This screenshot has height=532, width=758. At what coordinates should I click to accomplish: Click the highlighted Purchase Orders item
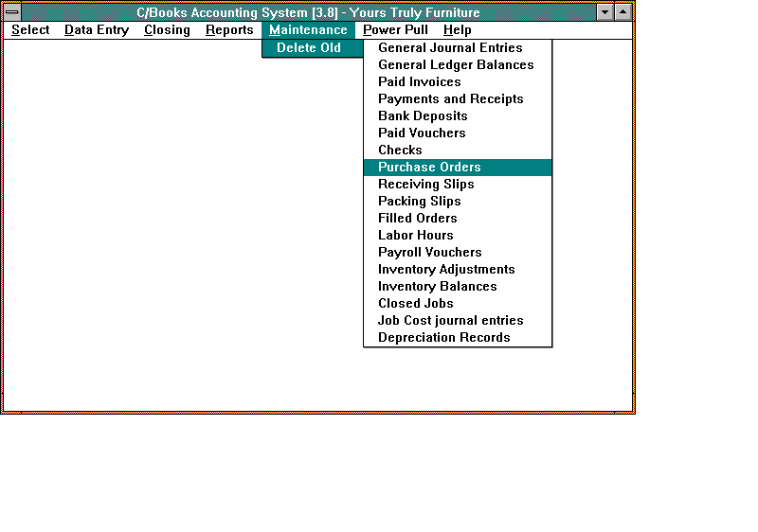tap(429, 168)
